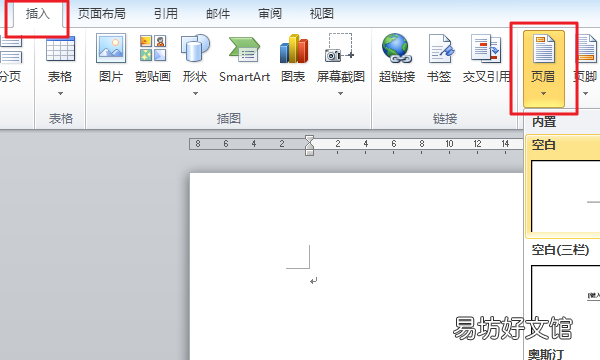This screenshot has height=360, width=600.
Task: Expand the 形状 dropdown arrow
Action: click(195, 93)
